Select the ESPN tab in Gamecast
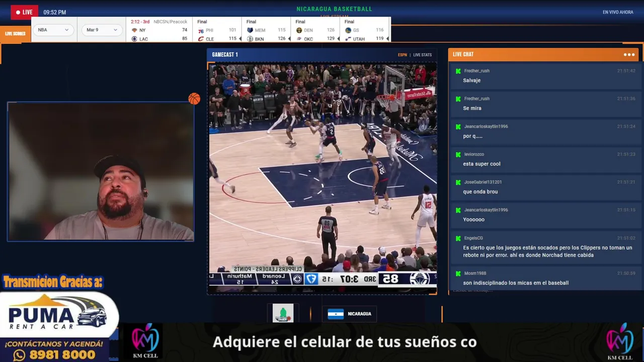Screen dimensions: 644x362 403,55
